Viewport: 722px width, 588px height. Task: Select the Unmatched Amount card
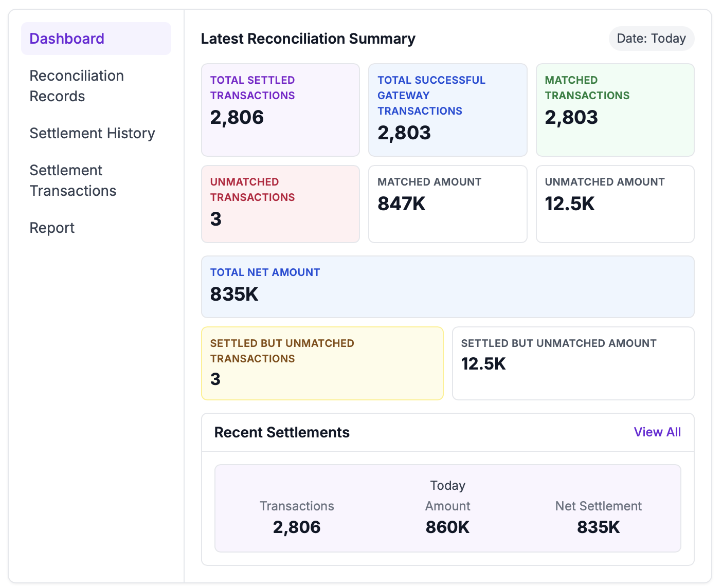pos(615,204)
